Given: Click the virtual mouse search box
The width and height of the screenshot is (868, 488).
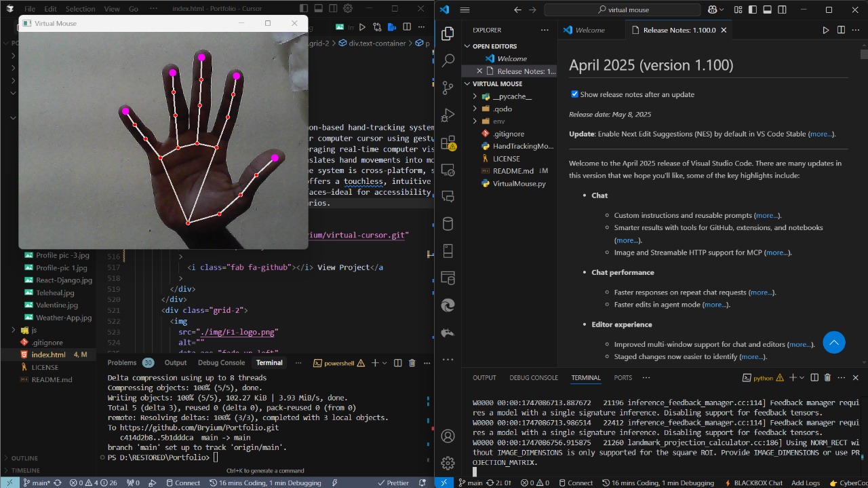Looking at the screenshot, I should click(x=623, y=10).
